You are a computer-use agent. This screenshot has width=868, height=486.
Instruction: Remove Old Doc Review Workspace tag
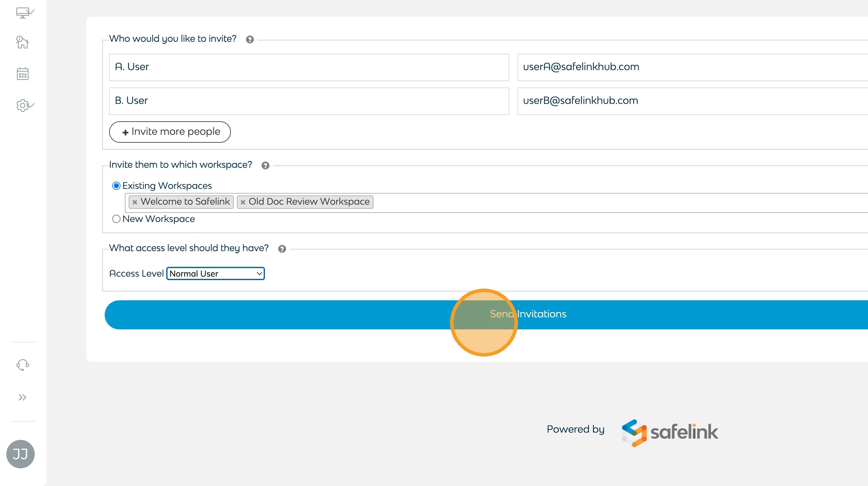pos(243,202)
